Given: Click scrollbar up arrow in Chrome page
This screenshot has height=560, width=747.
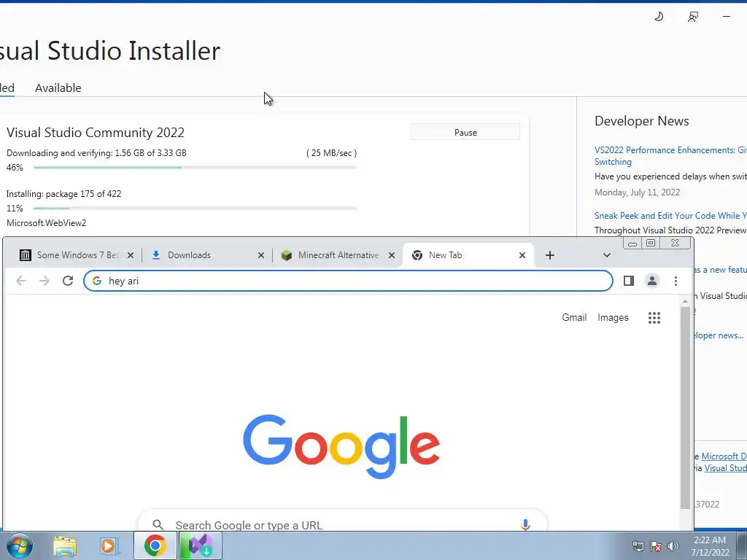Looking at the screenshot, I should (685, 301).
